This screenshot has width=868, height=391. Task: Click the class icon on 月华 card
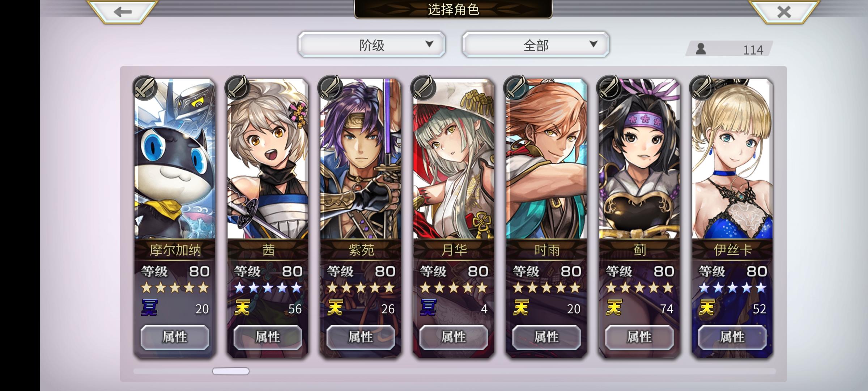[x=423, y=88]
